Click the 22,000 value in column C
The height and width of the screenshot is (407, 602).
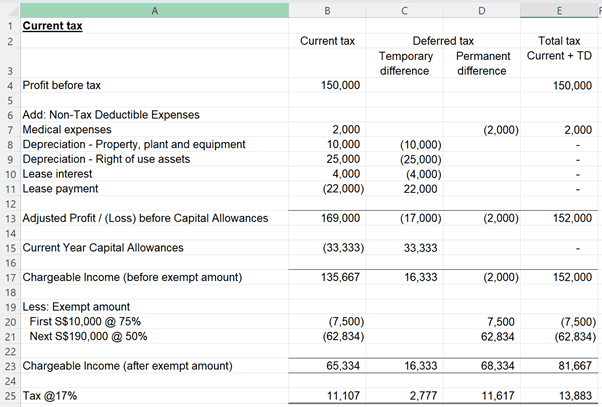[420, 189]
